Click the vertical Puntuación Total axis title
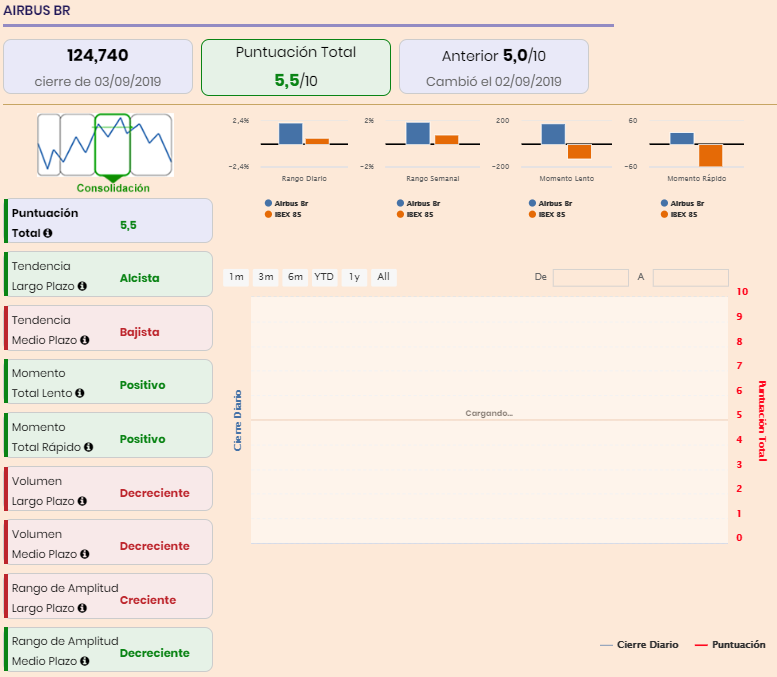Screen dimensions: 777x677 [x=762, y=421]
